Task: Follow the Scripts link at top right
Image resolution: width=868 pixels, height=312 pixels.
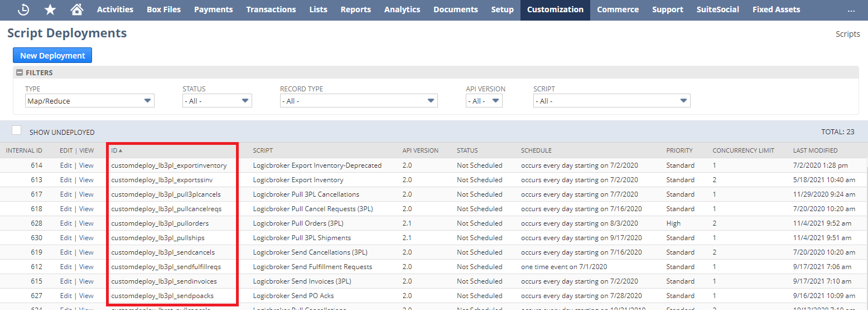Action: click(847, 34)
